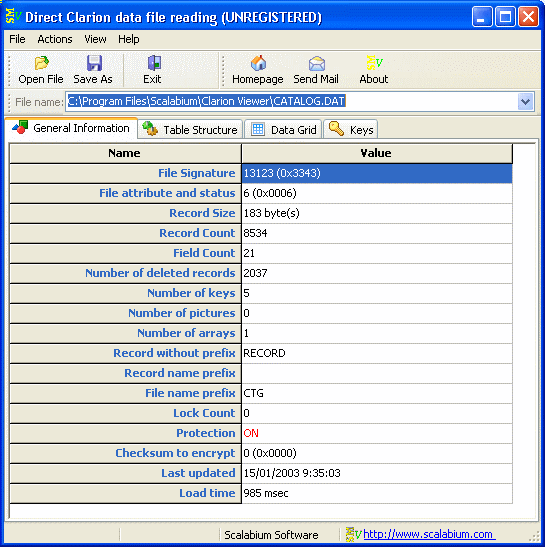
Task: Click the SMV icon in status bar
Action: [x=353, y=534]
